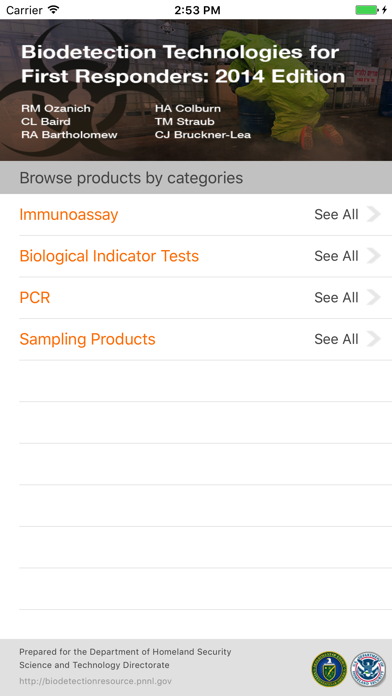Viewport: 392px width, 696px height.
Task: Tap See All next to Immunoassay
Action: (336, 215)
